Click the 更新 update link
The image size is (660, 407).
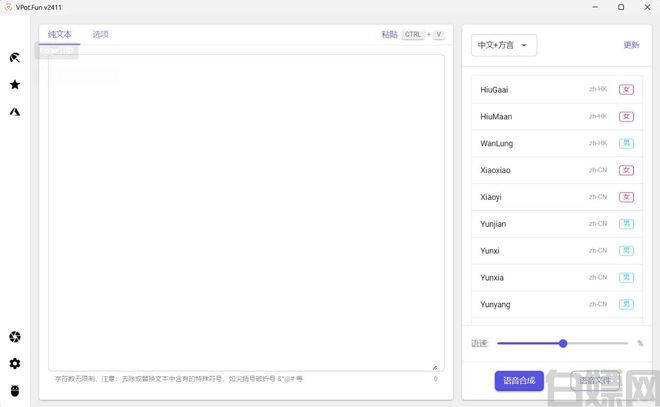tap(631, 45)
